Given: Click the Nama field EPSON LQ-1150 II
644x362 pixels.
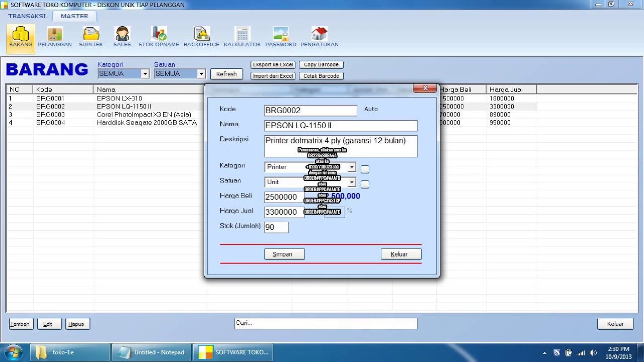Looking at the screenshot, I should point(341,125).
